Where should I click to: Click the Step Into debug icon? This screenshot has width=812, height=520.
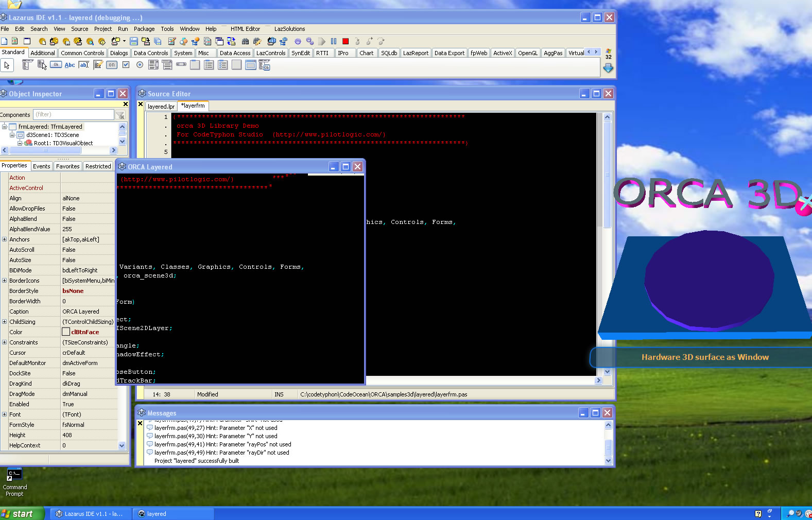coord(357,41)
